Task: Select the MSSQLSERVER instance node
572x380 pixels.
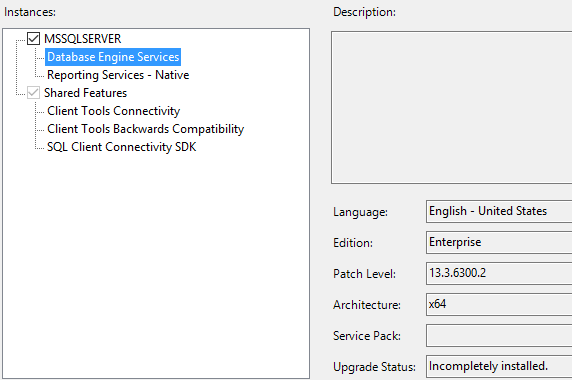Action: (82, 39)
